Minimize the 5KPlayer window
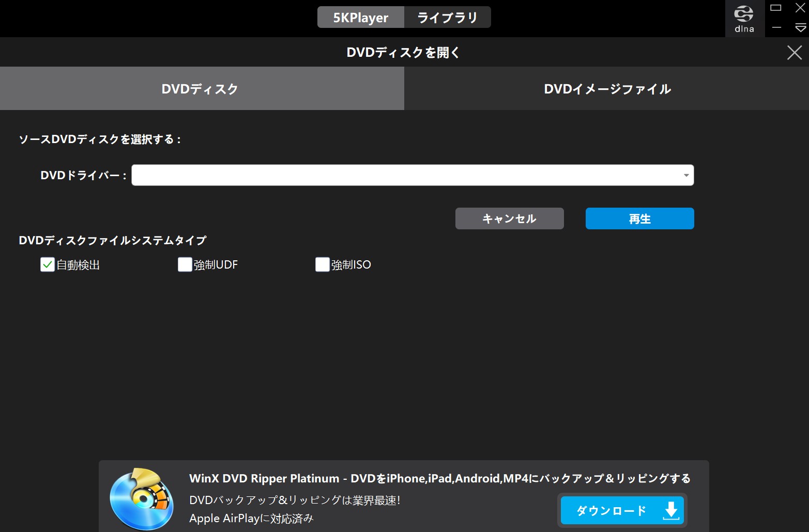The image size is (809, 532). coord(776,28)
